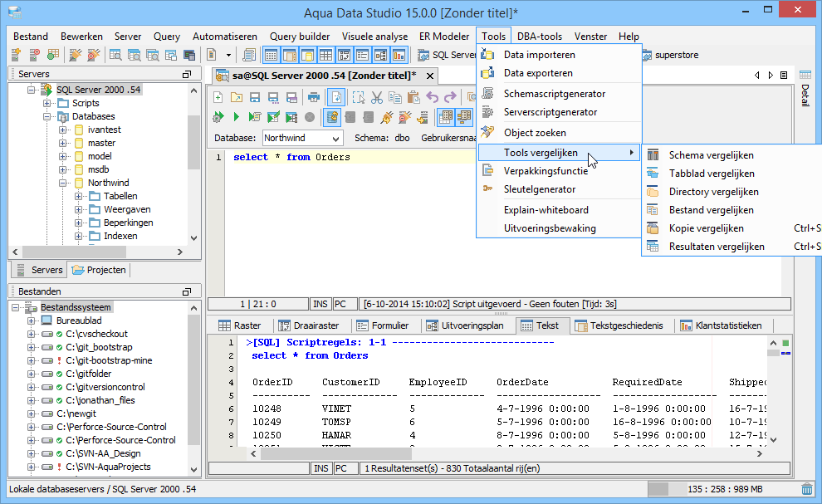
Task: Click the Paste clipboard icon
Action: (413, 97)
